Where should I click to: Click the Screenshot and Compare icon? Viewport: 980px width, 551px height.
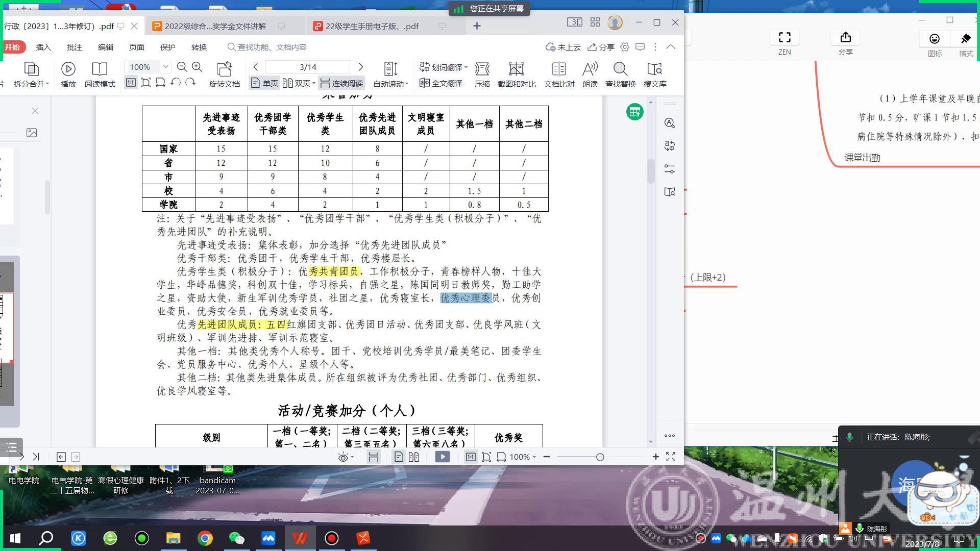pos(516,69)
